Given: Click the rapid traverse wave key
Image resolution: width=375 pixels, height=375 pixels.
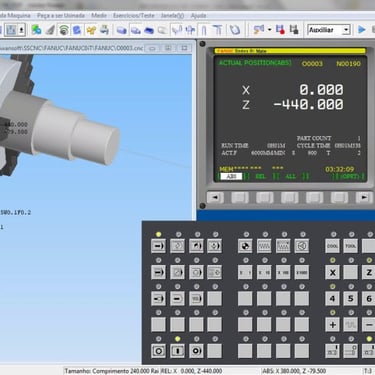Looking at the screenshot, I should point(351,324).
